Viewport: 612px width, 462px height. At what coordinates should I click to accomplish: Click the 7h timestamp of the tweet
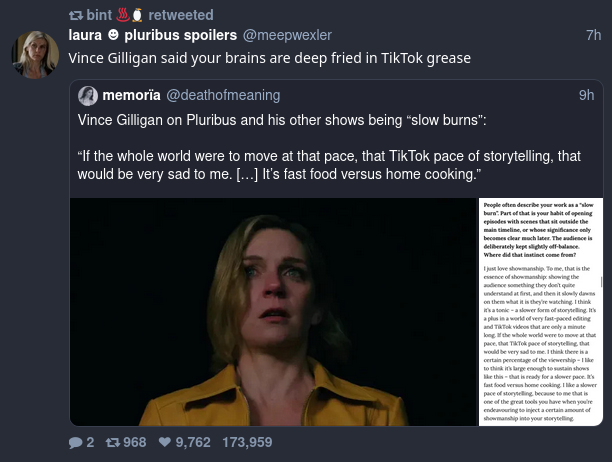tap(593, 35)
